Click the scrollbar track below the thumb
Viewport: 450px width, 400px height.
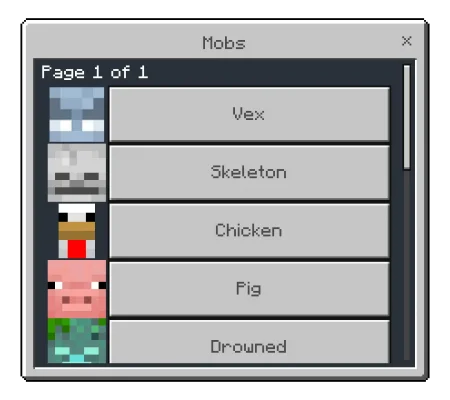(x=407, y=265)
